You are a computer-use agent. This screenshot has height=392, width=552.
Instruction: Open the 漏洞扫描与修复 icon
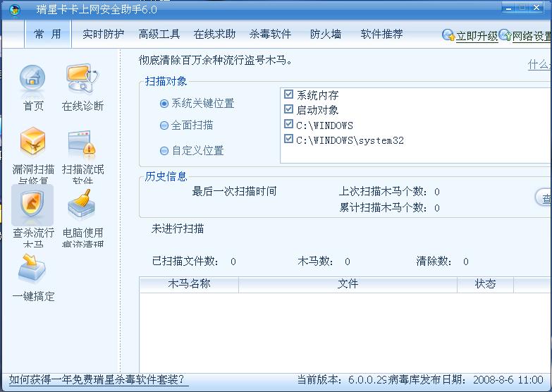point(32,142)
